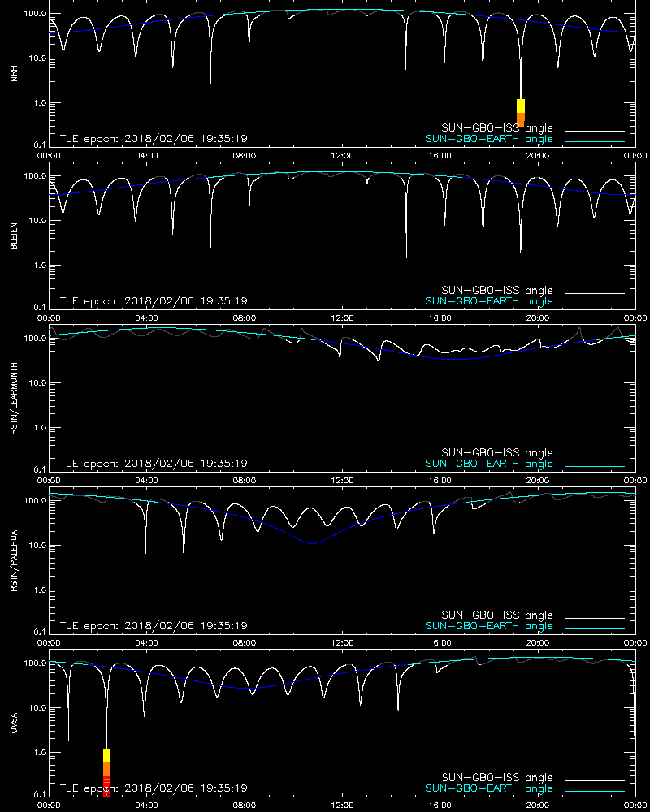Screen dimensions: 650x812
Task: Click the 100.0 y-axis label of BLEIEN panel
Action: click(x=35, y=176)
